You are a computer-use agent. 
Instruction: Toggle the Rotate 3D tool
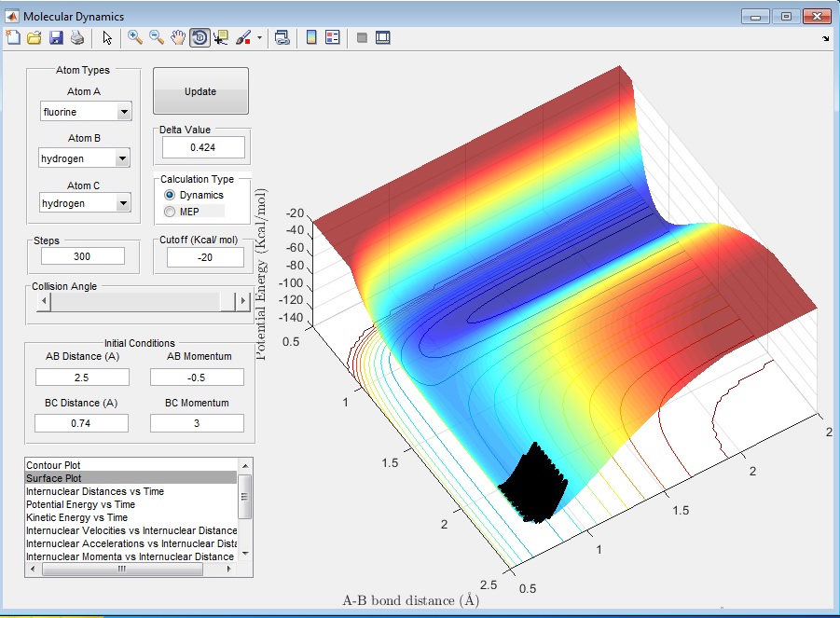click(199, 38)
